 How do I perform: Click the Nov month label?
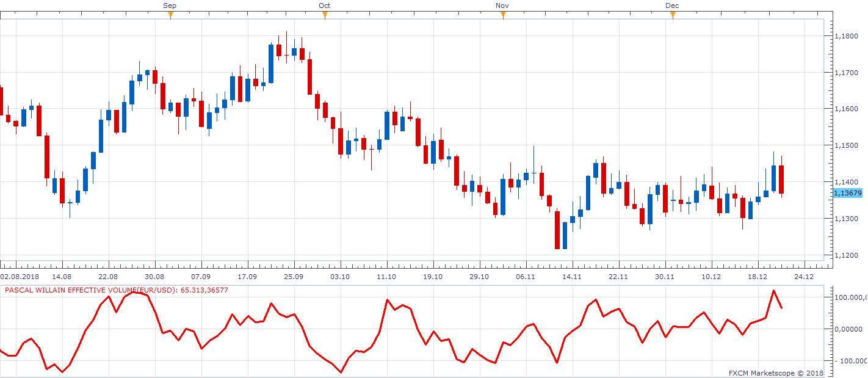(502, 5)
